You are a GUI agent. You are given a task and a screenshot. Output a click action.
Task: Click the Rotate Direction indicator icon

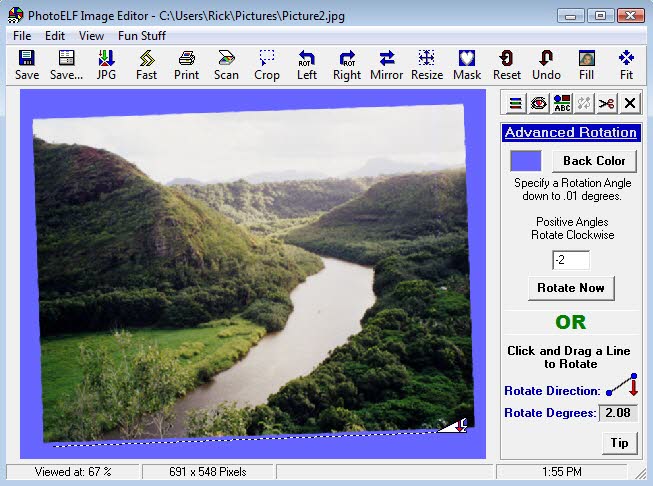click(x=621, y=385)
